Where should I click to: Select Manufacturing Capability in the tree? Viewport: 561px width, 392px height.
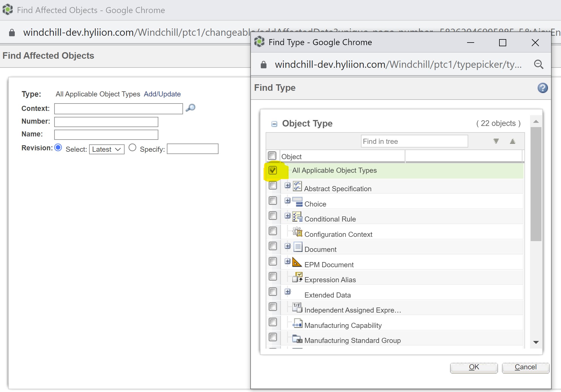point(343,325)
